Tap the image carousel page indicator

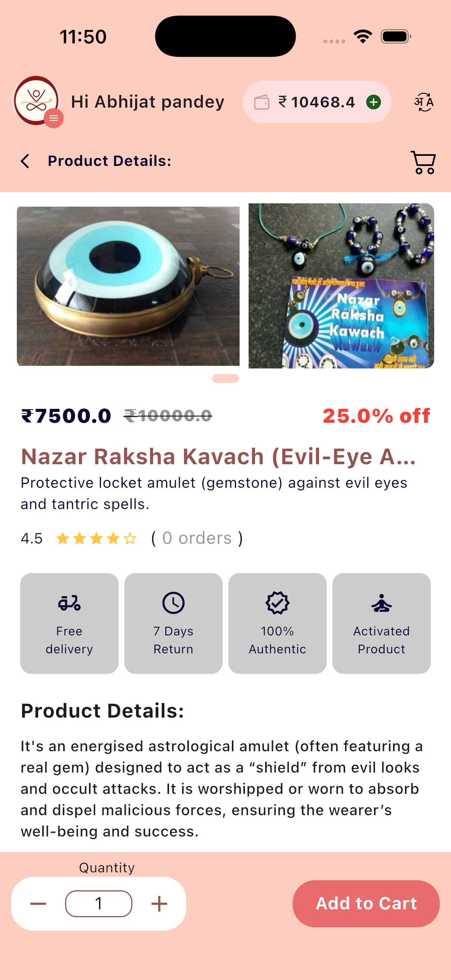click(x=225, y=379)
